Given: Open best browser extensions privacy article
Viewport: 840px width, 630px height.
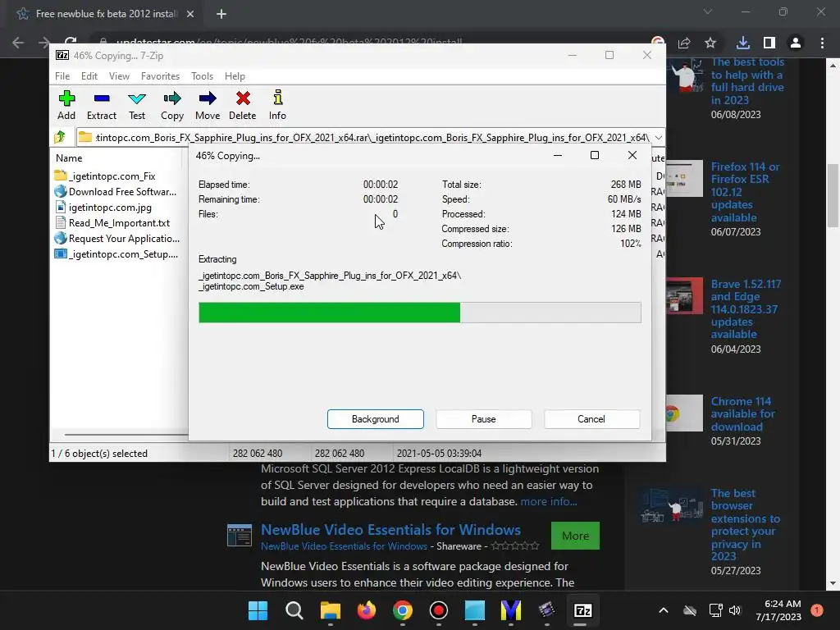Looking at the screenshot, I should click(x=745, y=524).
